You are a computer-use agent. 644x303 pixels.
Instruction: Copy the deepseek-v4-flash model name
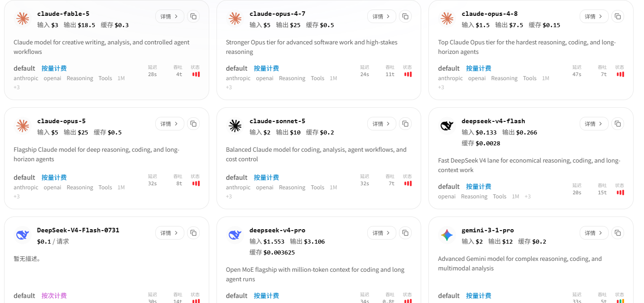(x=618, y=124)
